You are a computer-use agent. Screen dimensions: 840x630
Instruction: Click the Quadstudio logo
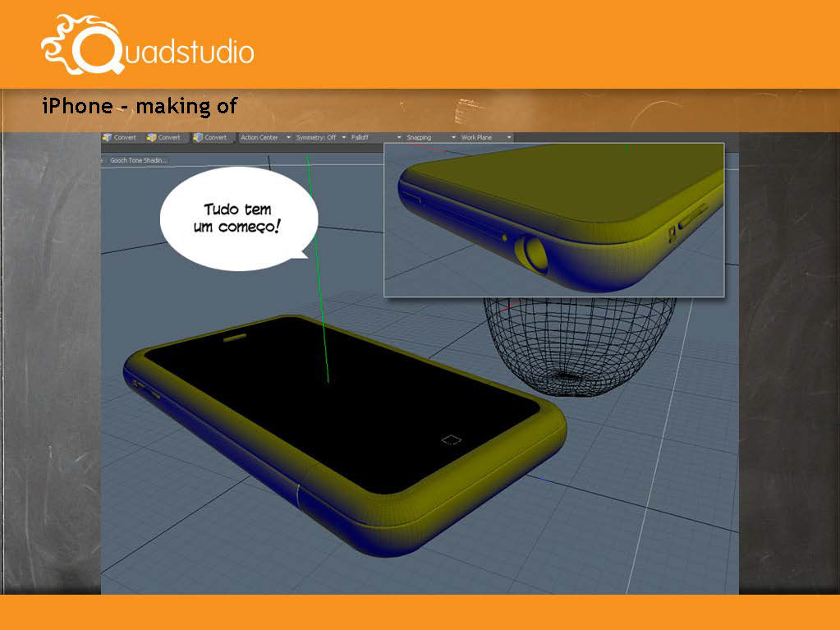tap(147, 45)
